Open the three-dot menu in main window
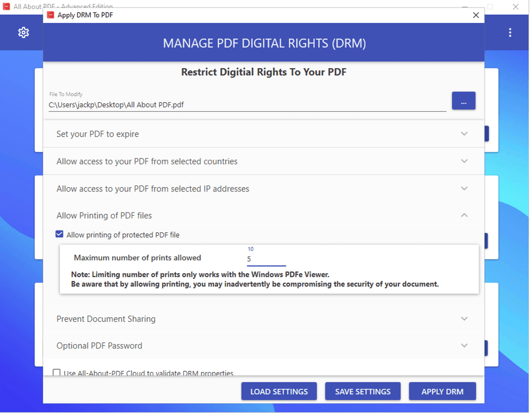532x414 pixels. coord(510,32)
